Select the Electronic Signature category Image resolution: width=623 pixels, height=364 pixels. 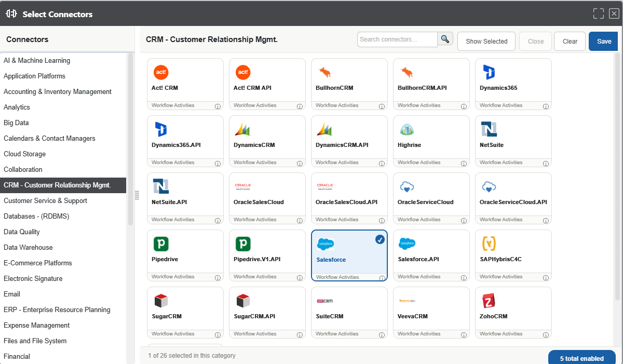[63, 279]
